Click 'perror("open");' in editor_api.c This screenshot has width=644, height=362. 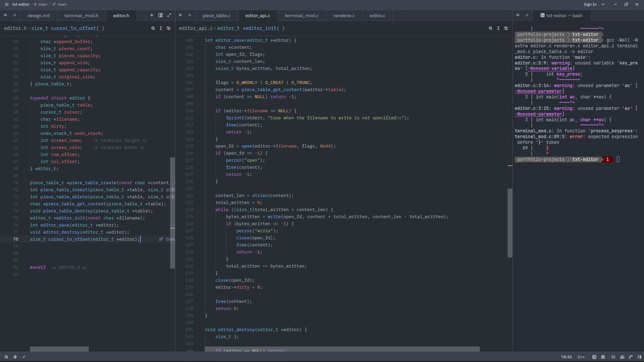pos(245,160)
